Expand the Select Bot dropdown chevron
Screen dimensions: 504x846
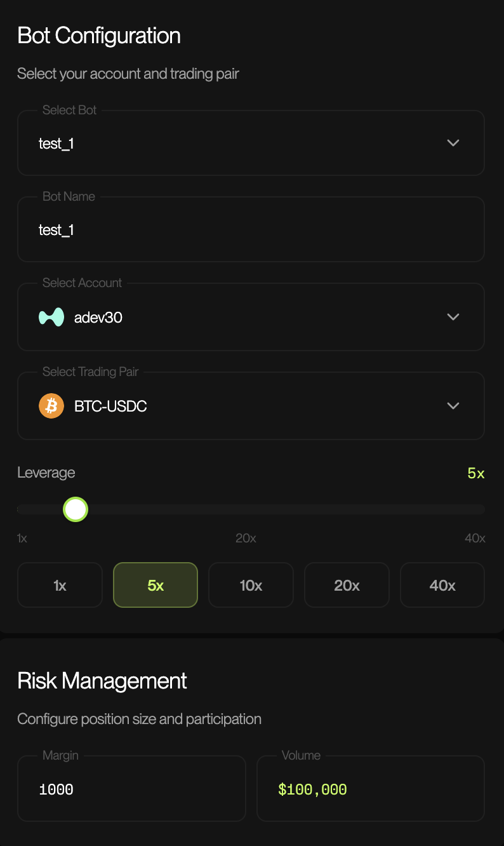pyautogui.click(x=453, y=143)
